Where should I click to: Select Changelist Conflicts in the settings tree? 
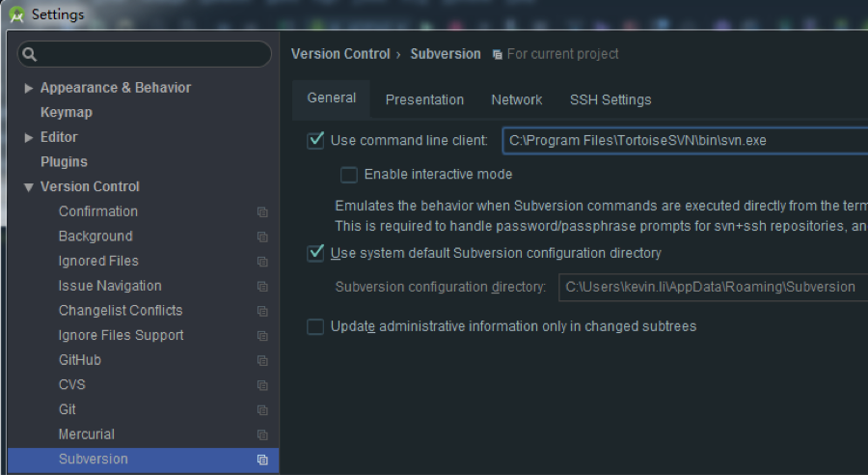click(x=121, y=311)
